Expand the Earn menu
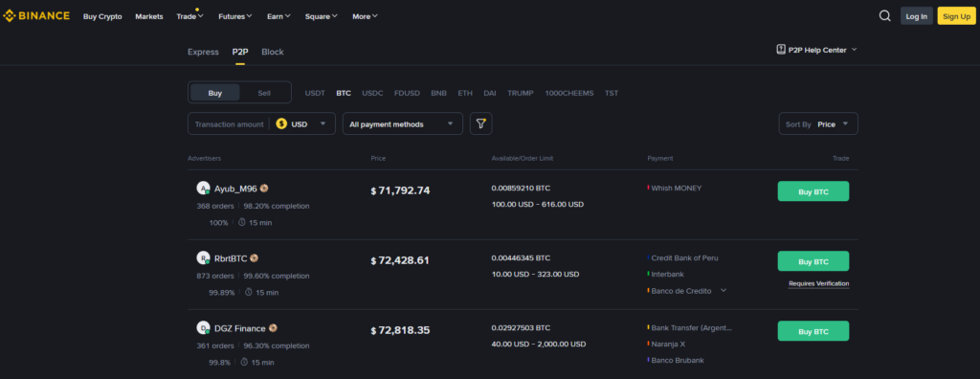Image resolution: width=980 pixels, height=379 pixels. pos(278,16)
